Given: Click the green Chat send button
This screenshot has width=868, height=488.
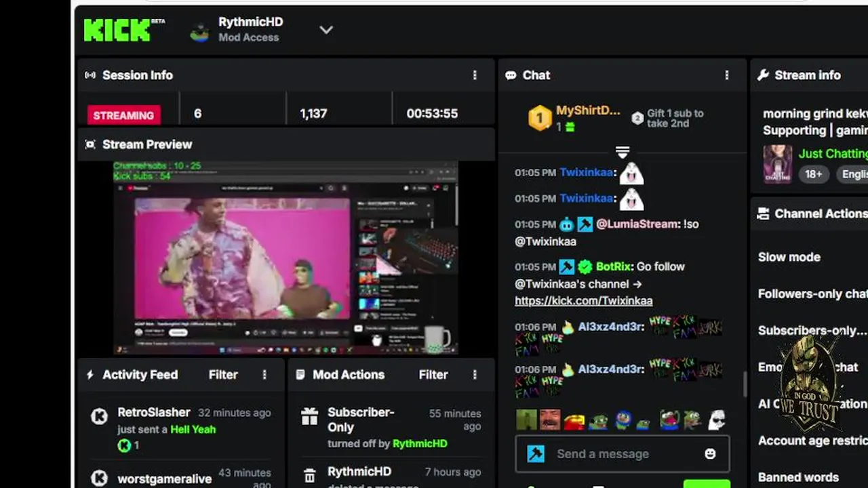Looking at the screenshot, I should (707, 484).
